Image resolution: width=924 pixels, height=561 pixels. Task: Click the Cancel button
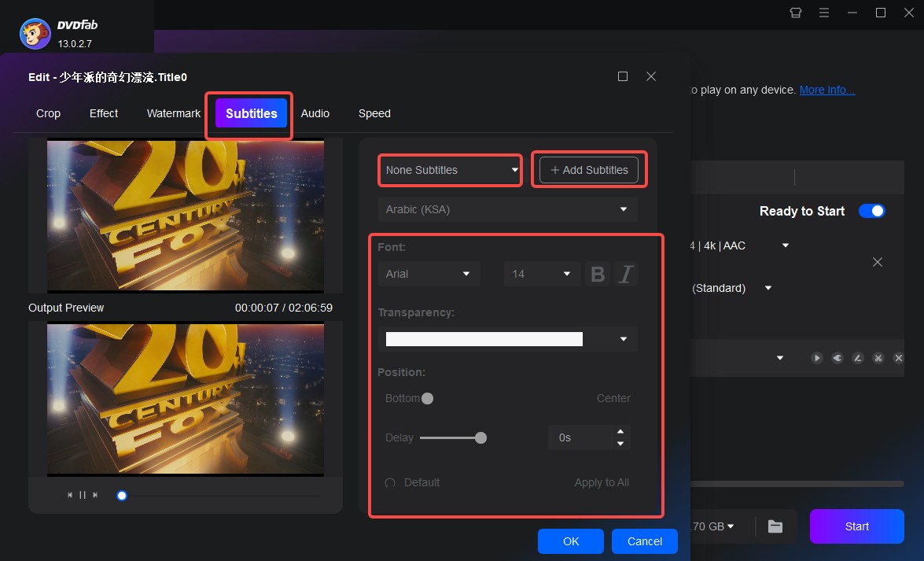pos(645,541)
